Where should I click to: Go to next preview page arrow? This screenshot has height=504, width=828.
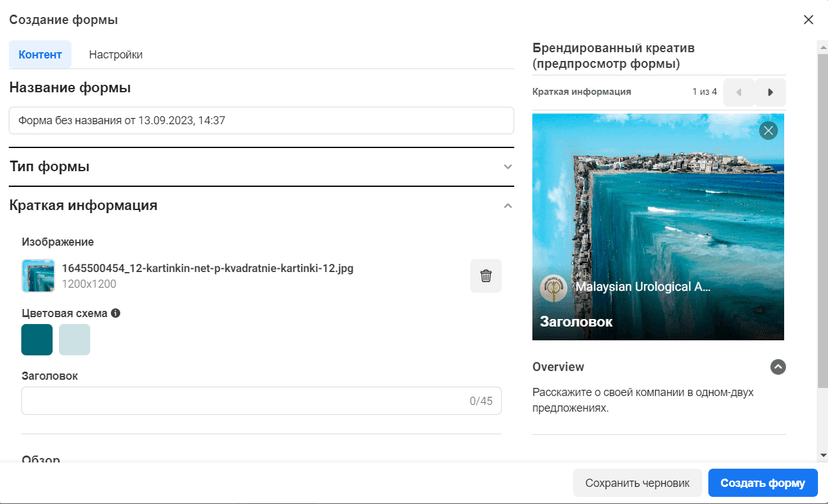770,92
